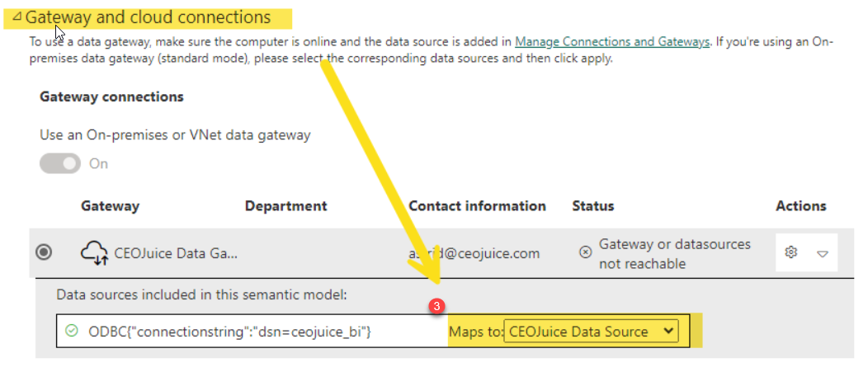
Task: Click the ODBC connectionstring data source text
Action: 229,332
